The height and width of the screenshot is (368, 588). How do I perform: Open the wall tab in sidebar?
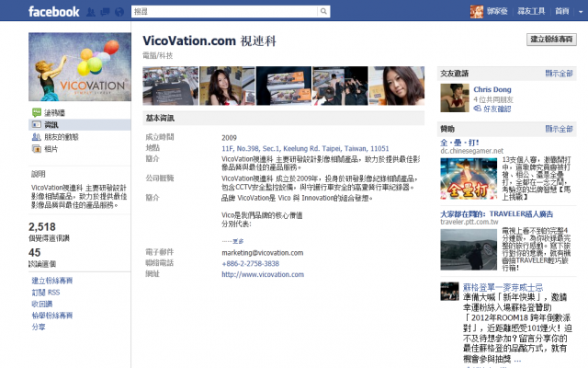click(x=54, y=112)
